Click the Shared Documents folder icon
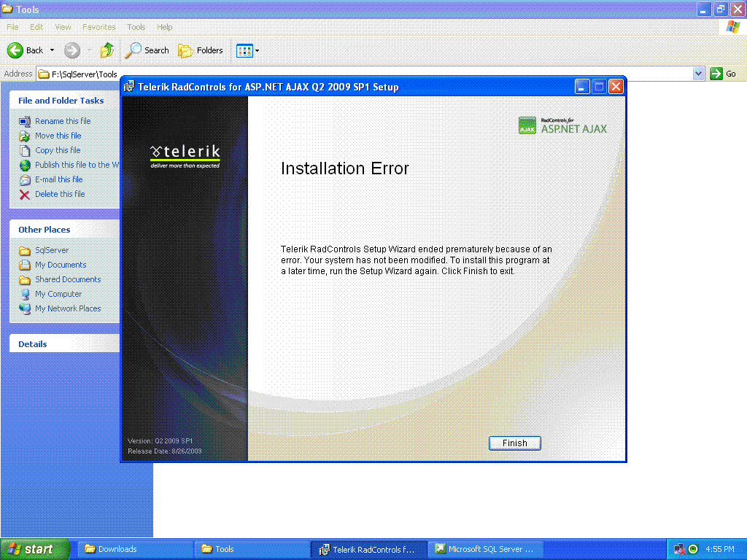The width and height of the screenshot is (747, 560). (25, 280)
